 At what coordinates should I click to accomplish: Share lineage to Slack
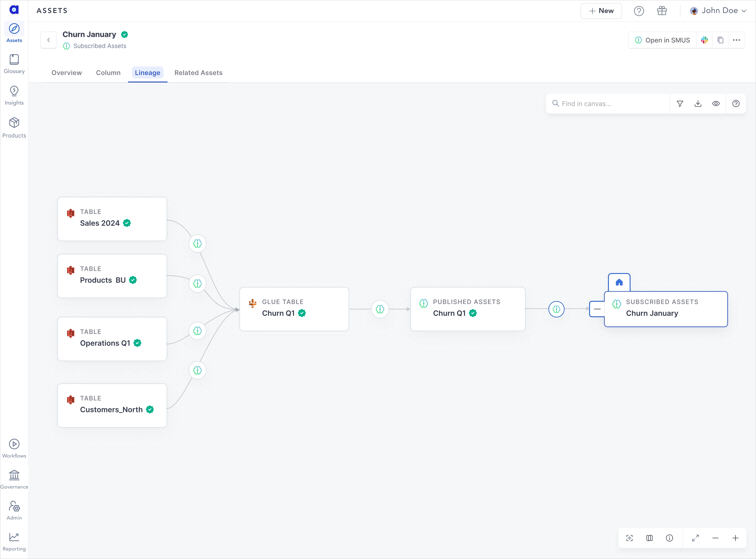click(704, 40)
